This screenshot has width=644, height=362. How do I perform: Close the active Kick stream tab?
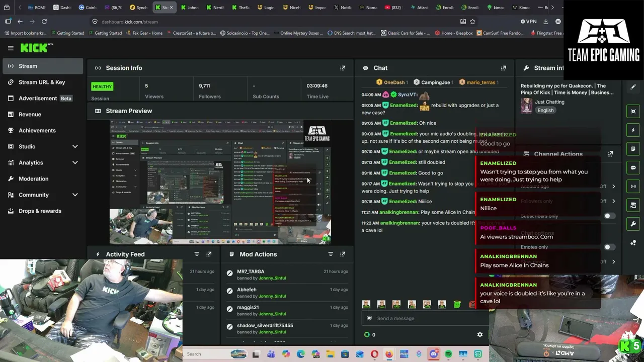(x=171, y=8)
